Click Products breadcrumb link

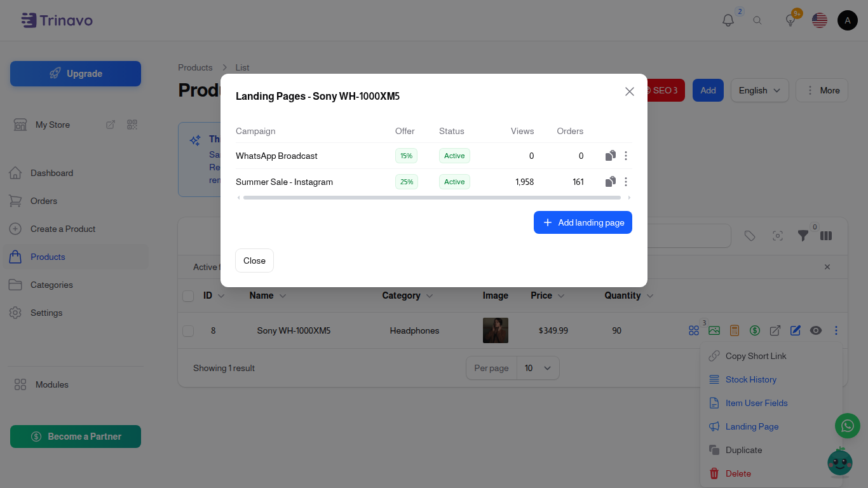195,67
